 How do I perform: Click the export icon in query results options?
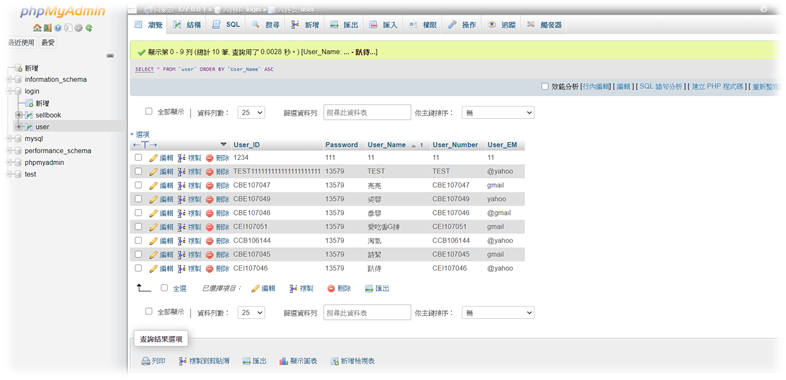coord(247,361)
